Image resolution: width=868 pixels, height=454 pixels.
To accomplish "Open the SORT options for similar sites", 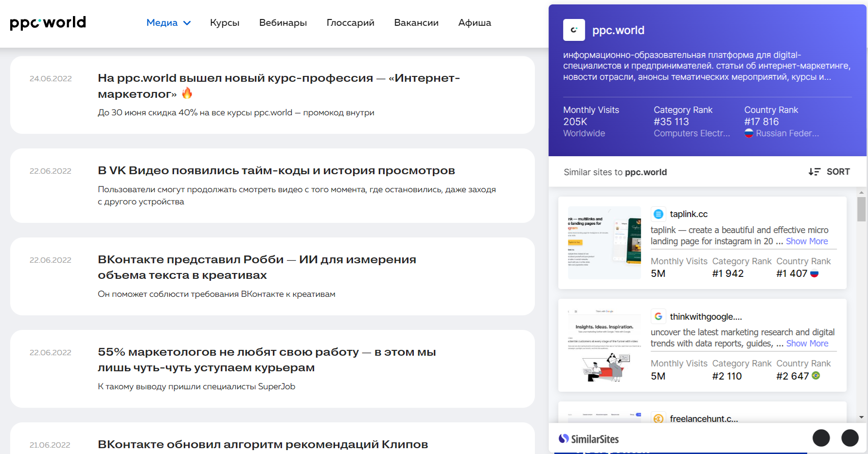I will tap(829, 172).
